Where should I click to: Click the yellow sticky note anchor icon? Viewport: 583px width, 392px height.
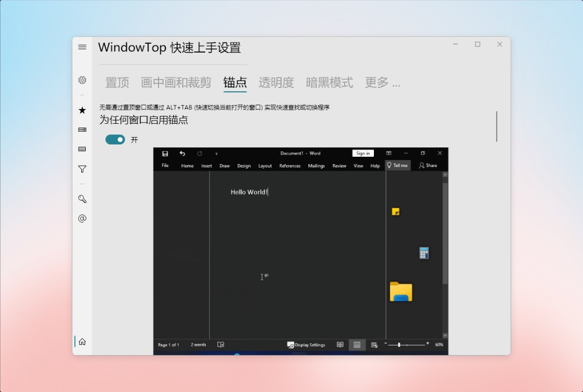pyautogui.click(x=396, y=212)
